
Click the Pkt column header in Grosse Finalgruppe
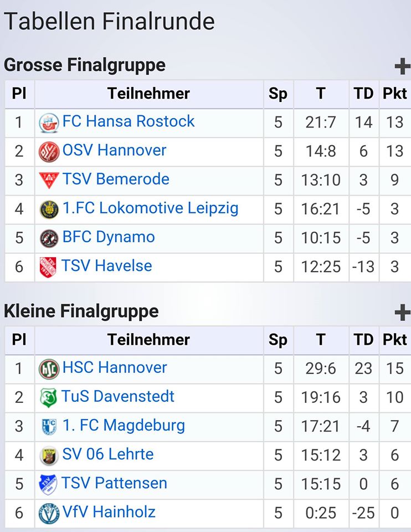point(395,94)
